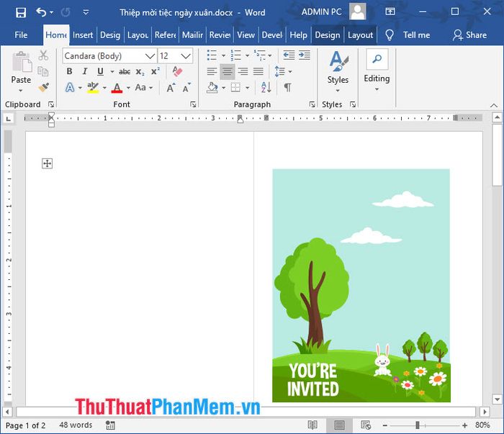Click the zoom slider in status bar
The width and height of the screenshot is (504, 434).
click(x=417, y=425)
